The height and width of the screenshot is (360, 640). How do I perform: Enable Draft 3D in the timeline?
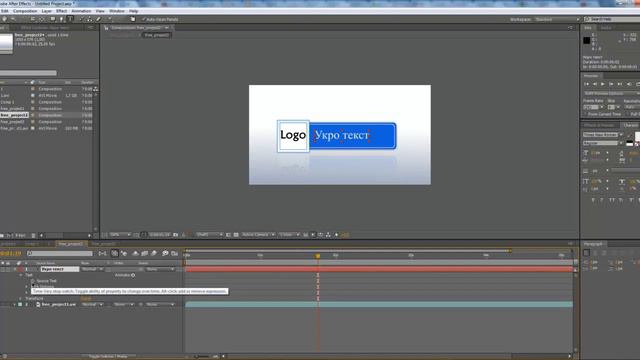pyautogui.click(x=124, y=253)
